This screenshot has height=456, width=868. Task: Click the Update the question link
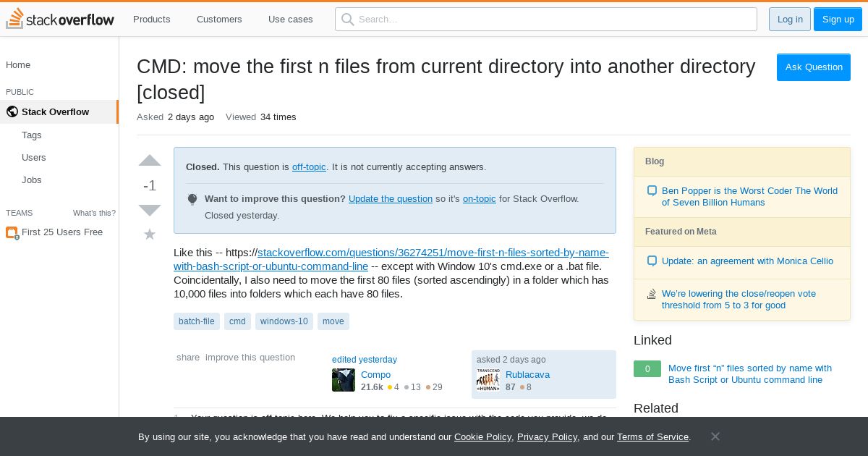coord(391,199)
